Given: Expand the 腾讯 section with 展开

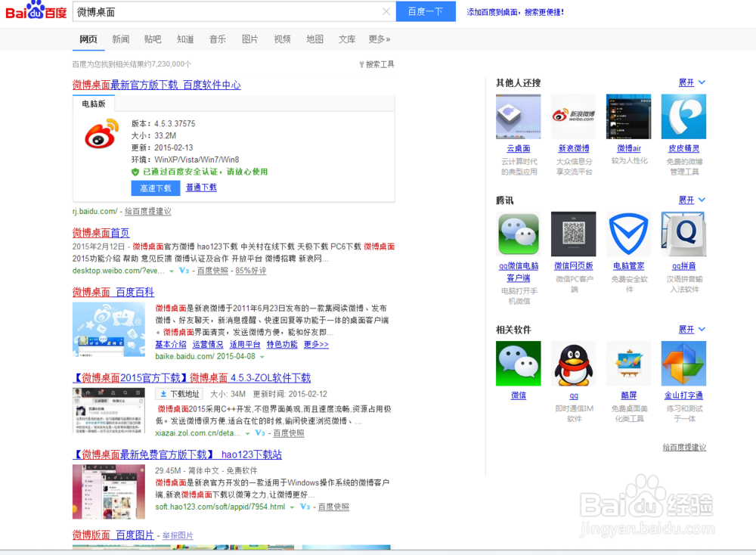Looking at the screenshot, I should pyautogui.click(x=692, y=200).
